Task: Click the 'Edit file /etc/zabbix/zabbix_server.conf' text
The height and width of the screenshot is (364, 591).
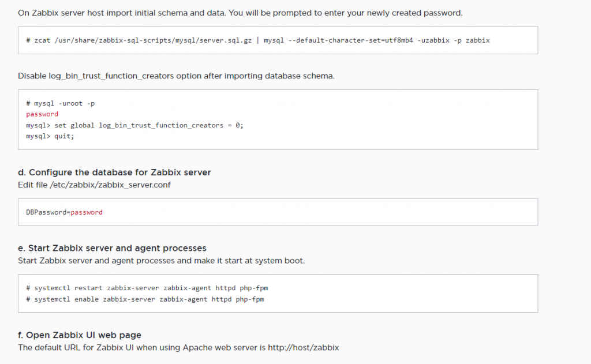Action: tap(94, 185)
